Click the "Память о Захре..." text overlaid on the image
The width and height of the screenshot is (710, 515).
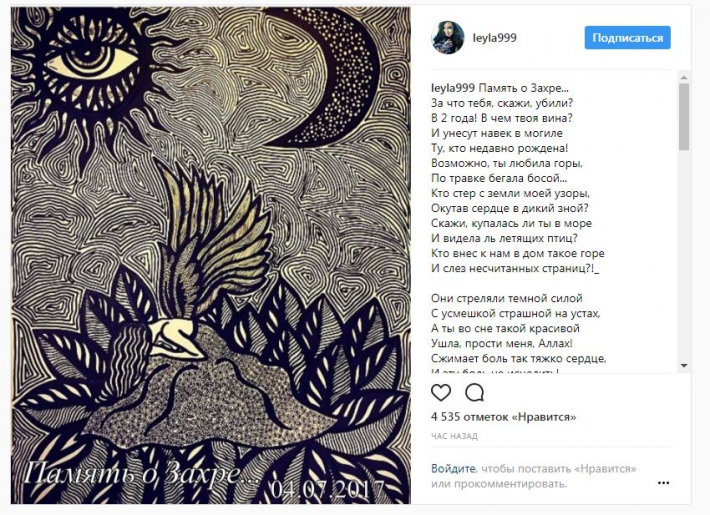[x=143, y=473]
